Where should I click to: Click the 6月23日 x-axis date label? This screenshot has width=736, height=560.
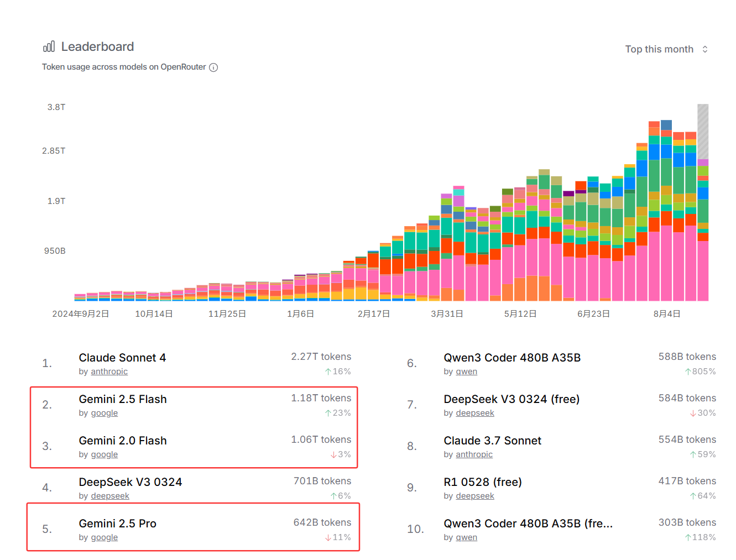pos(594,314)
